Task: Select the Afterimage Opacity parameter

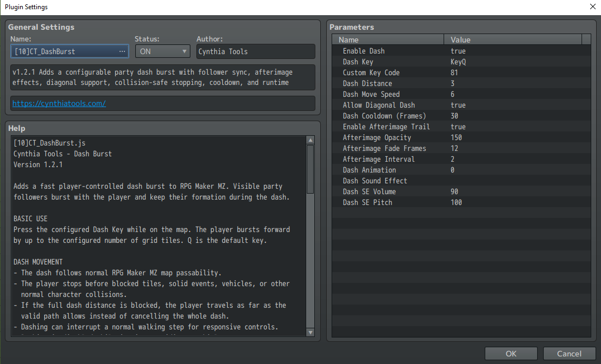Action: pyautogui.click(x=461, y=137)
